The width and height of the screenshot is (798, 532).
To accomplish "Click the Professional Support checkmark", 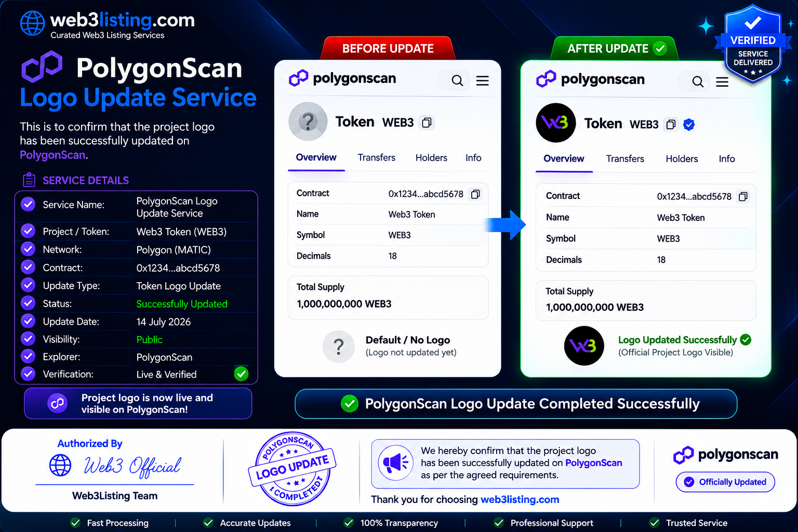I will pyautogui.click(x=499, y=523).
